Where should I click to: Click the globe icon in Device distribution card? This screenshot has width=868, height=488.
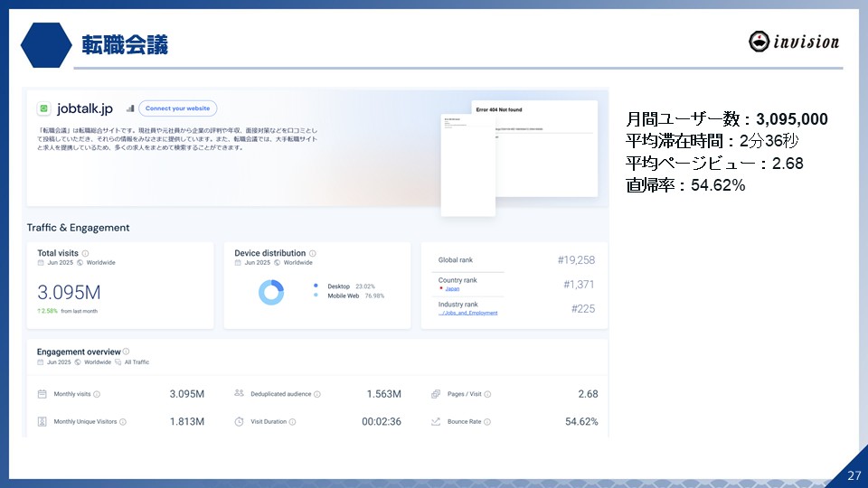278,263
